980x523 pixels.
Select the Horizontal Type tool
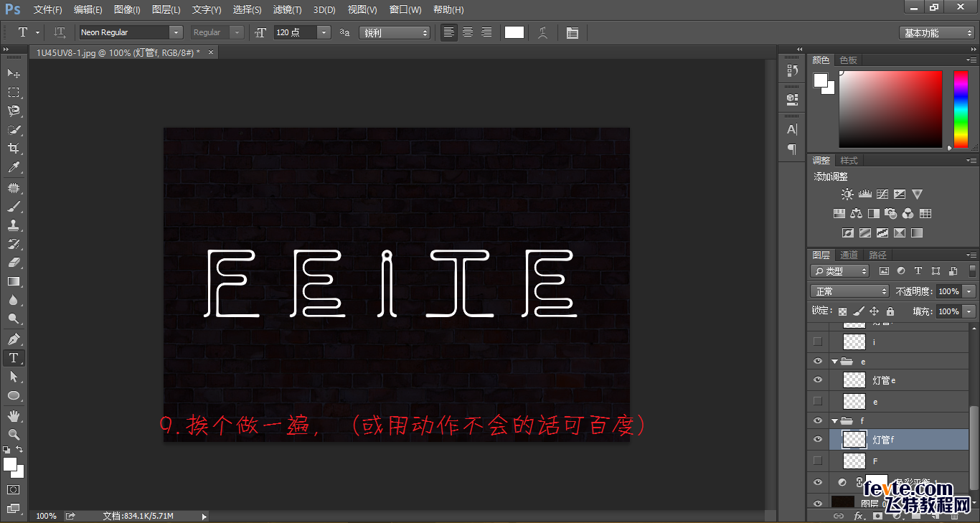click(14, 357)
